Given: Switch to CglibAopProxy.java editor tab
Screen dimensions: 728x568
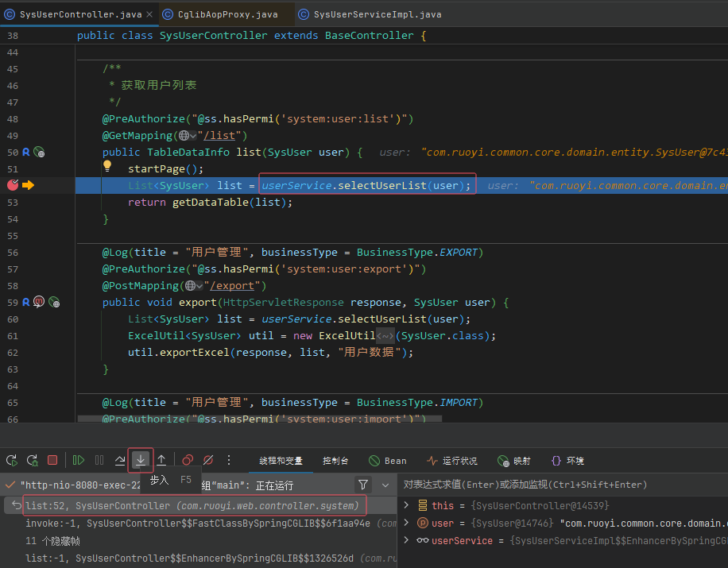Looking at the screenshot, I should point(227,14).
